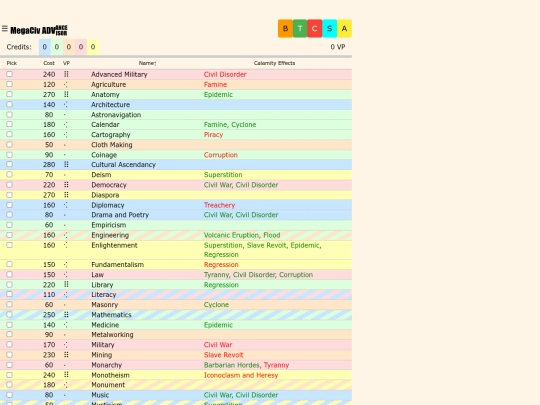Click the VP dots icon for Cultural Ascendancy
540x405 pixels.
[x=66, y=165]
